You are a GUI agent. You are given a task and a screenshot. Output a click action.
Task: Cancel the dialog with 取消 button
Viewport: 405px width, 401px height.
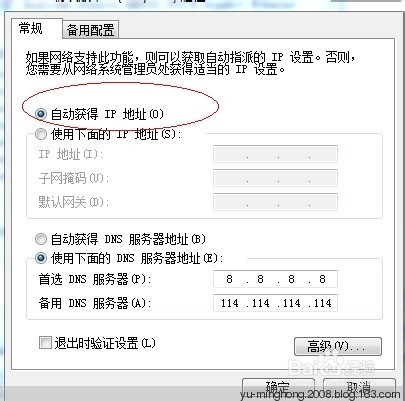pyautogui.click(x=359, y=387)
